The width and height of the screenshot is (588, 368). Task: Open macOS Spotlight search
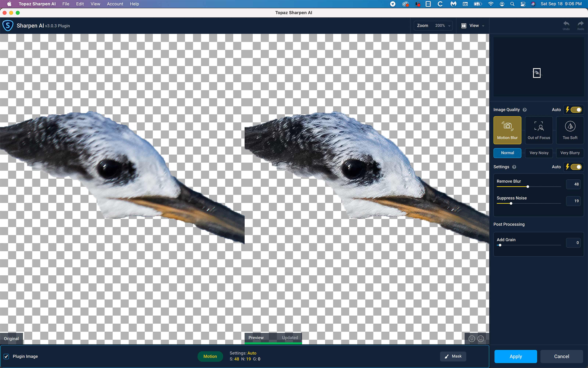[x=512, y=4]
